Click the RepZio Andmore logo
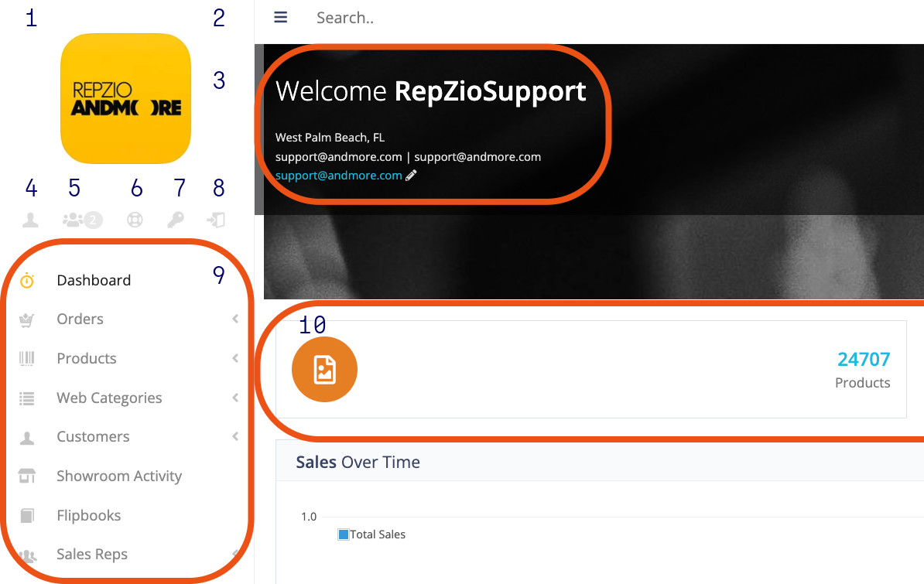This screenshot has width=924, height=584. click(125, 98)
